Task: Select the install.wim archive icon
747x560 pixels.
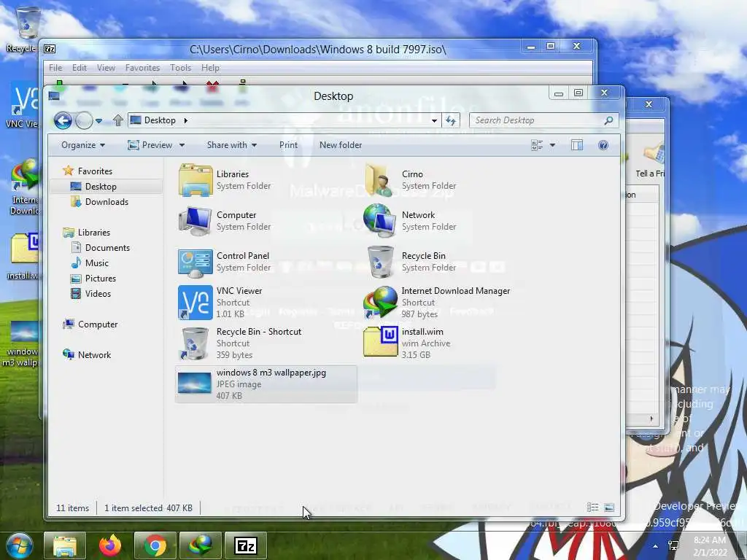Action: pos(380,341)
